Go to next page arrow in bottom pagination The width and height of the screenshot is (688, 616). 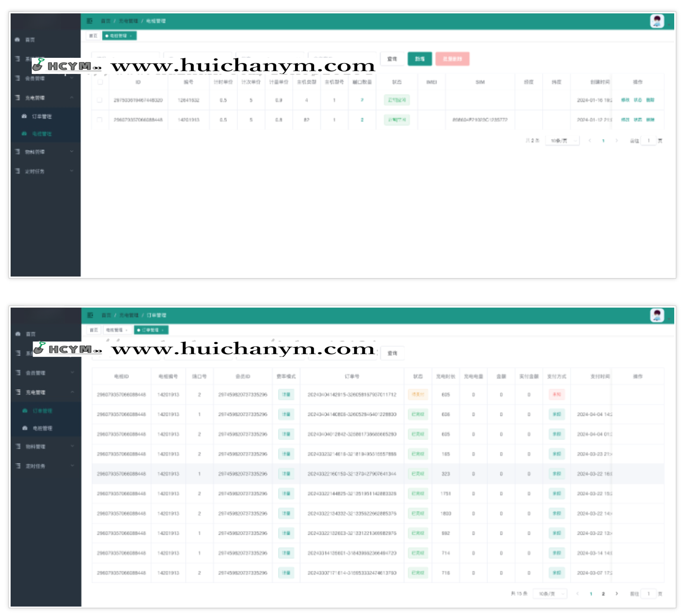(x=616, y=594)
